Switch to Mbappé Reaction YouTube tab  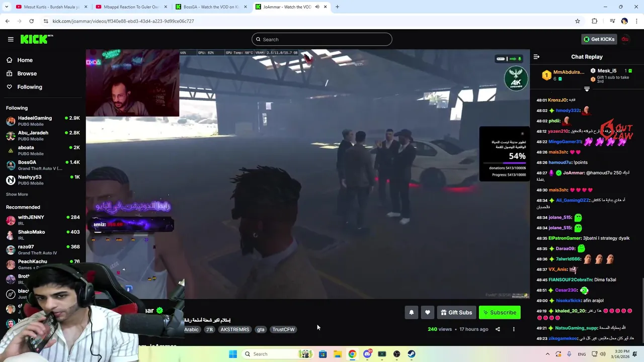pos(131,7)
